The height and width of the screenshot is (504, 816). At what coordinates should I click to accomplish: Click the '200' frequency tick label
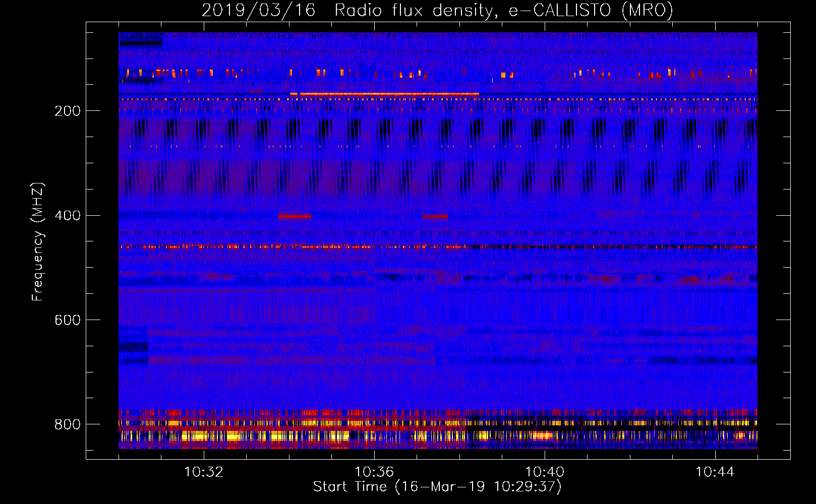68,111
